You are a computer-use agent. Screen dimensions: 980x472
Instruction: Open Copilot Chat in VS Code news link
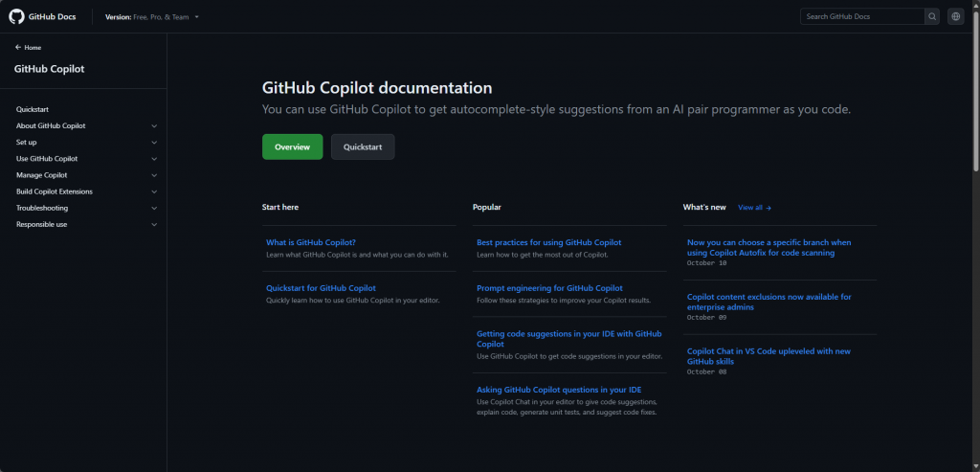click(x=768, y=356)
